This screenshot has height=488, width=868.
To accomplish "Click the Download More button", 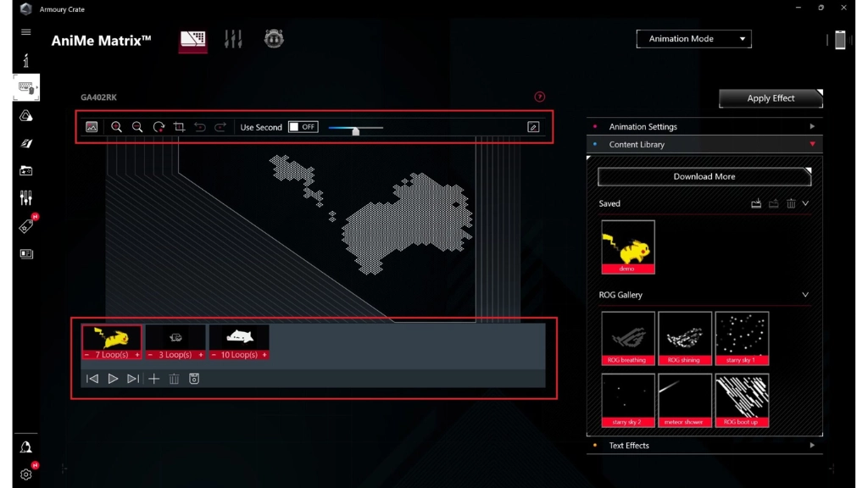I will pyautogui.click(x=704, y=176).
